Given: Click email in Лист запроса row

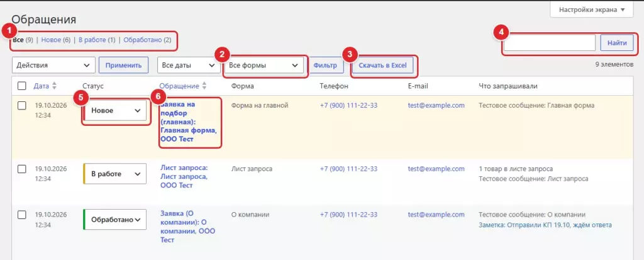Looking at the screenshot, I should (436, 169).
